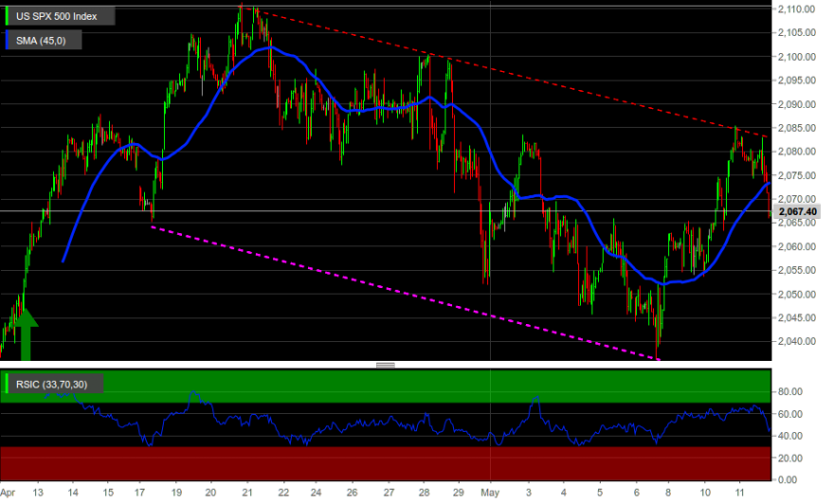Click the 2,040.00 price axis label

796,341
